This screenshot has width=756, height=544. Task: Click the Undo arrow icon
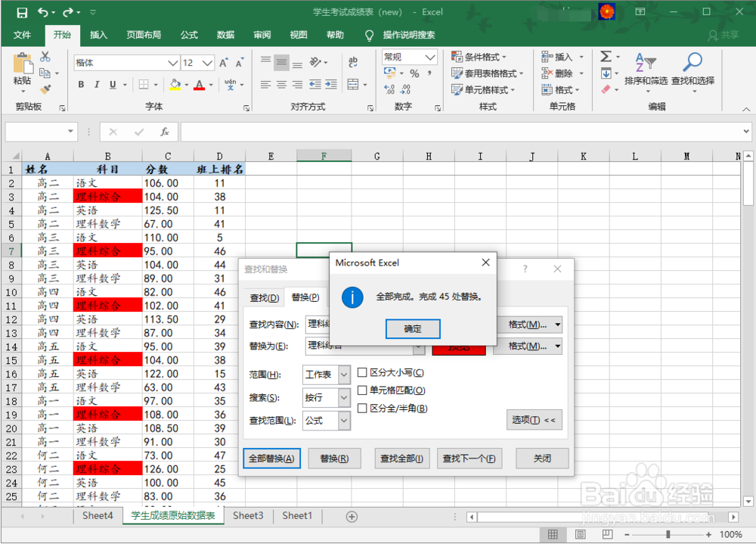(x=43, y=13)
